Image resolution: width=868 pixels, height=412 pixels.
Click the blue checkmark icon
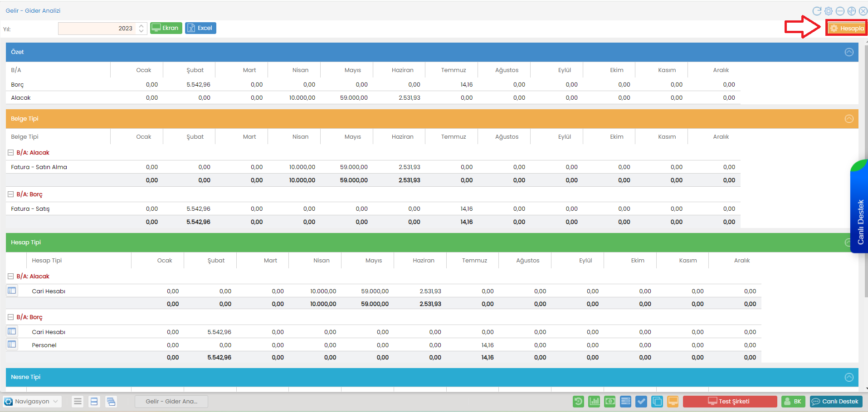click(641, 401)
